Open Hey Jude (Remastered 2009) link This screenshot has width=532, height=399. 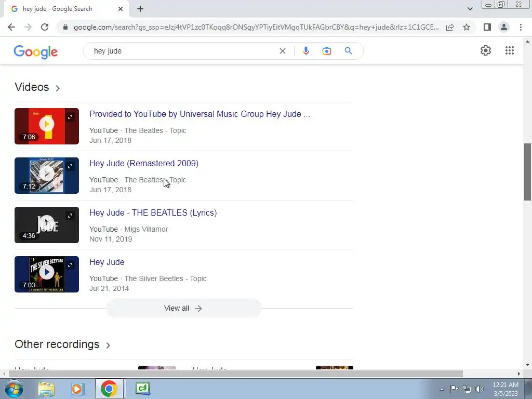144,163
